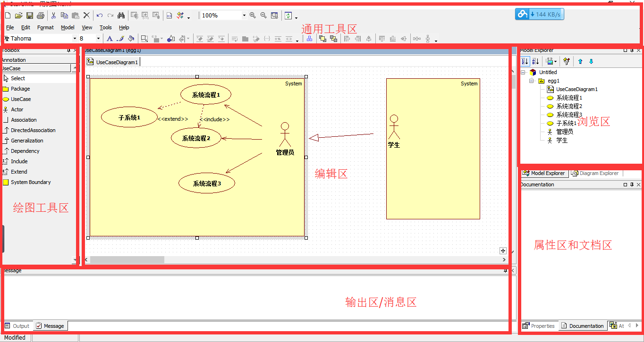Open the Model menu
644x342 pixels.
(x=68, y=27)
